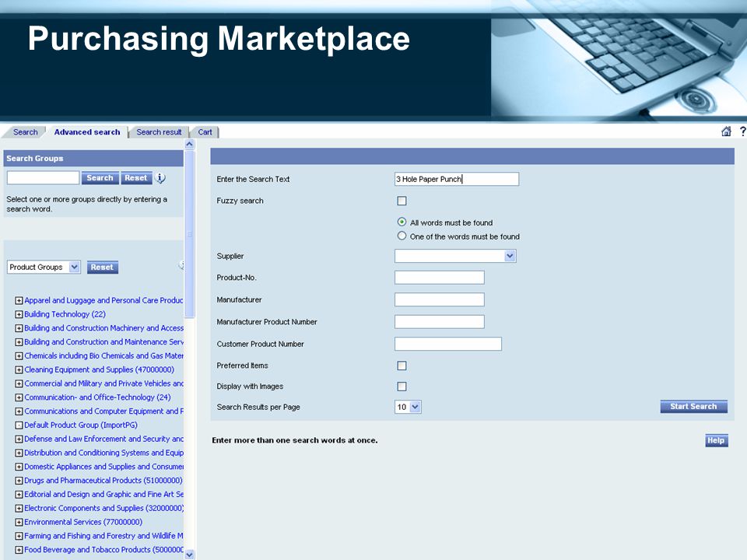This screenshot has height=560, width=747.
Task: Expand Food Beverage and Tobacco Products node
Action: (x=19, y=550)
